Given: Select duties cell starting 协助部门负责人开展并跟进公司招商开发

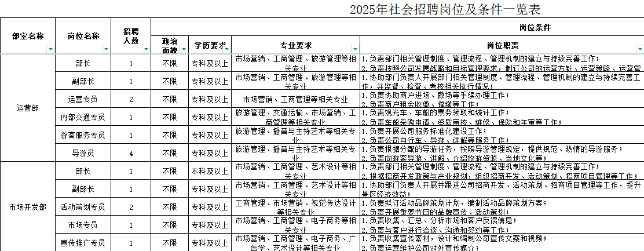Looking at the screenshot, I should [x=502, y=189].
